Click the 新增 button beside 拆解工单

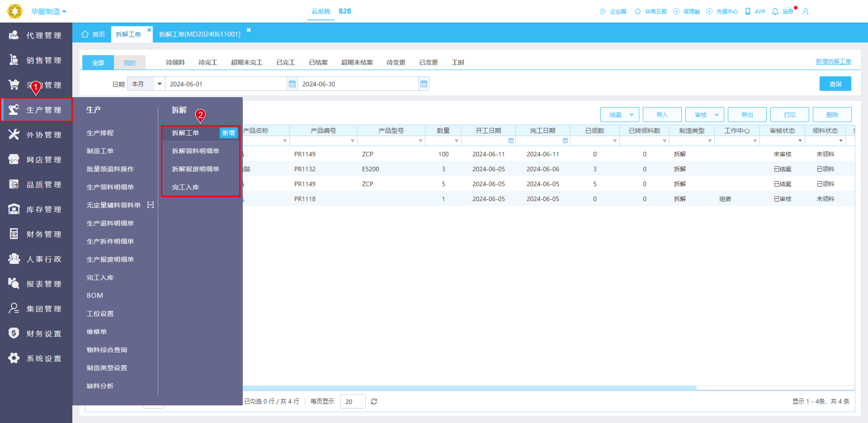(228, 133)
